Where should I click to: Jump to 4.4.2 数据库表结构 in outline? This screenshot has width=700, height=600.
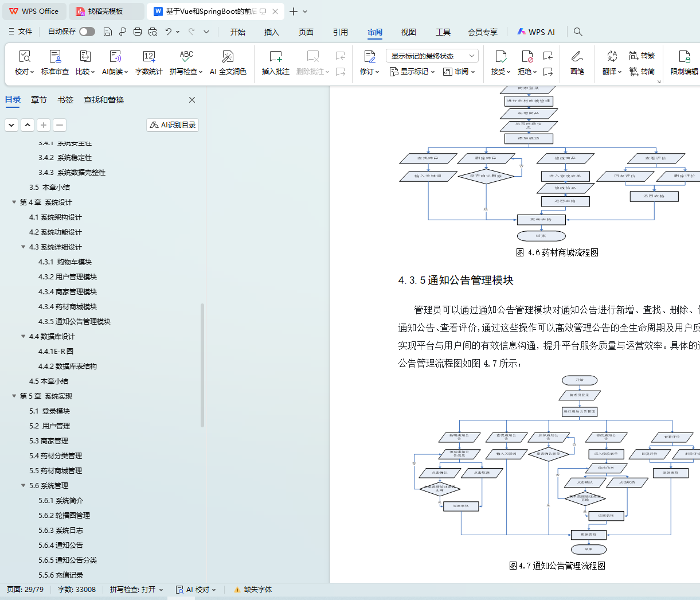[68, 367]
